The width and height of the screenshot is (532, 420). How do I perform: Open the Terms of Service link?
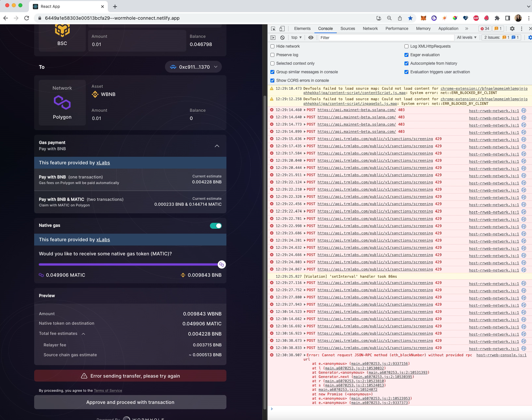click(x=107, y=390)
